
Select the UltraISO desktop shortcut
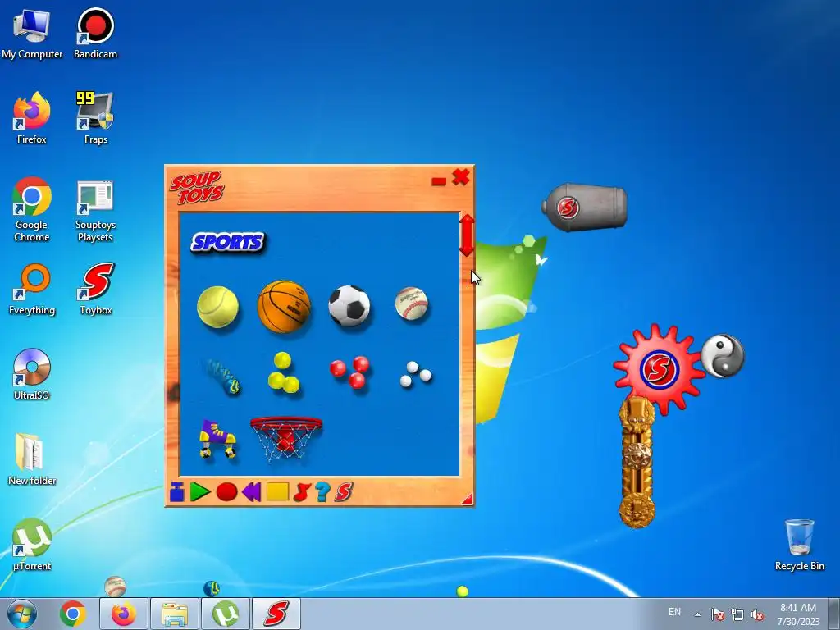(32, 374)
